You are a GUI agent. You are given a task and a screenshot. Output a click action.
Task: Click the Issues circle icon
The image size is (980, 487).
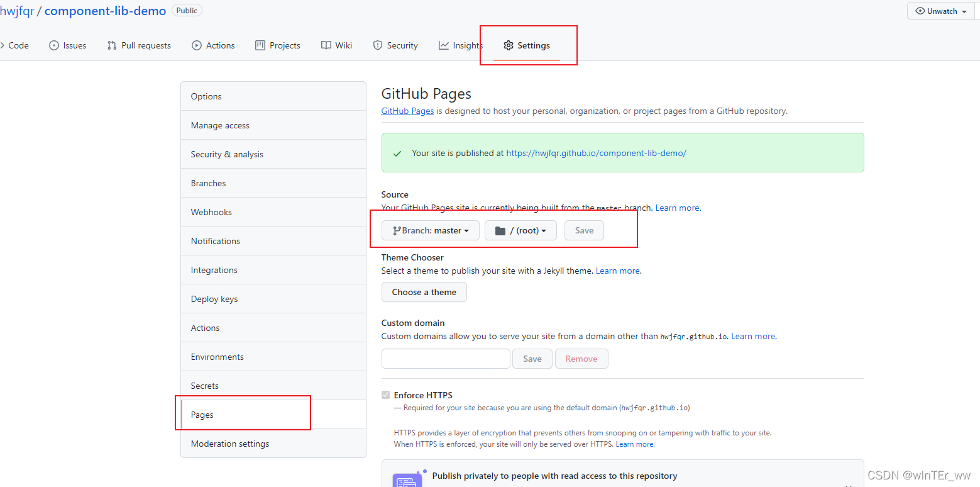(54, 45)
